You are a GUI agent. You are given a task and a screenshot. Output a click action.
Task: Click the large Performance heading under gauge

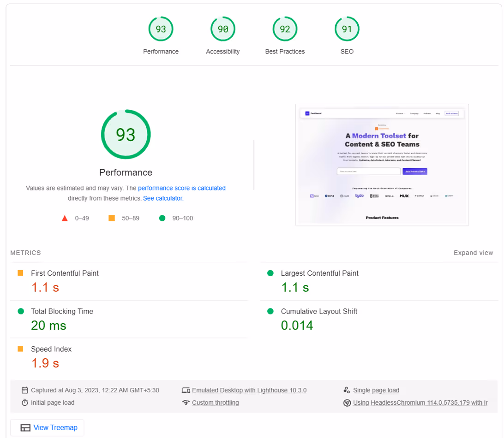[x=126, y=172]
